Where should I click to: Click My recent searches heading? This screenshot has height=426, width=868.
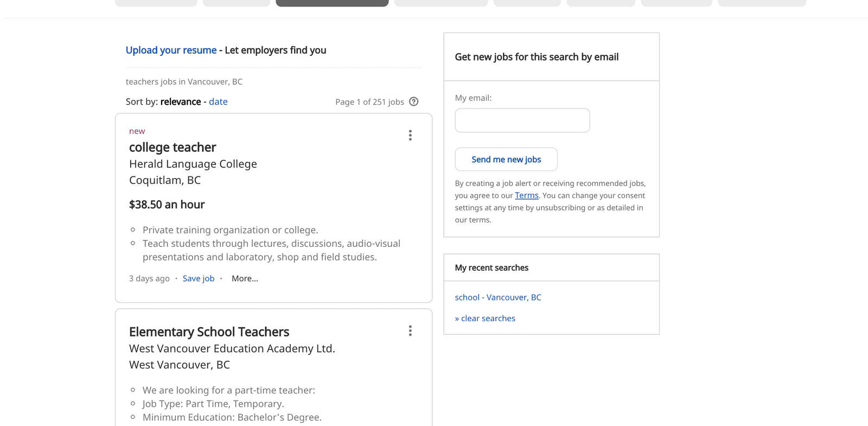click(492, 268)
